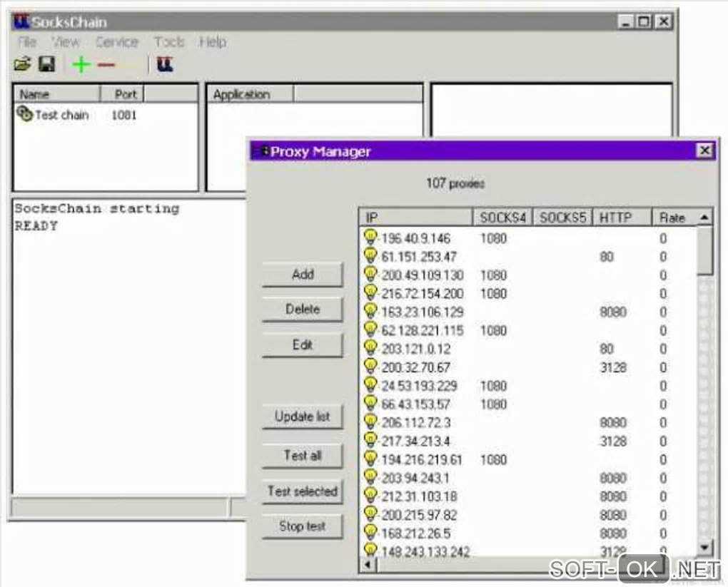Maximize the SocksChain window
728x587 pixels.
[644, 21]
